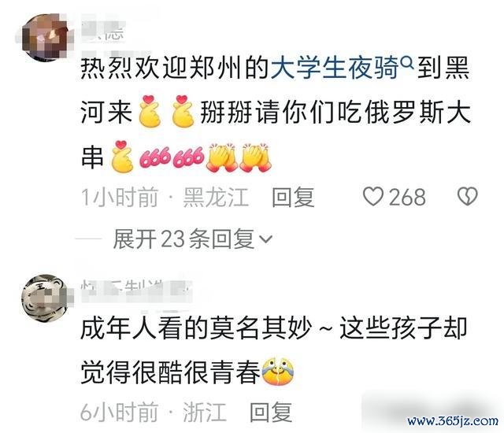Expand 展开23条回复 replies
Viewport: 504px width, 433px height.
[x=192, y=239]
